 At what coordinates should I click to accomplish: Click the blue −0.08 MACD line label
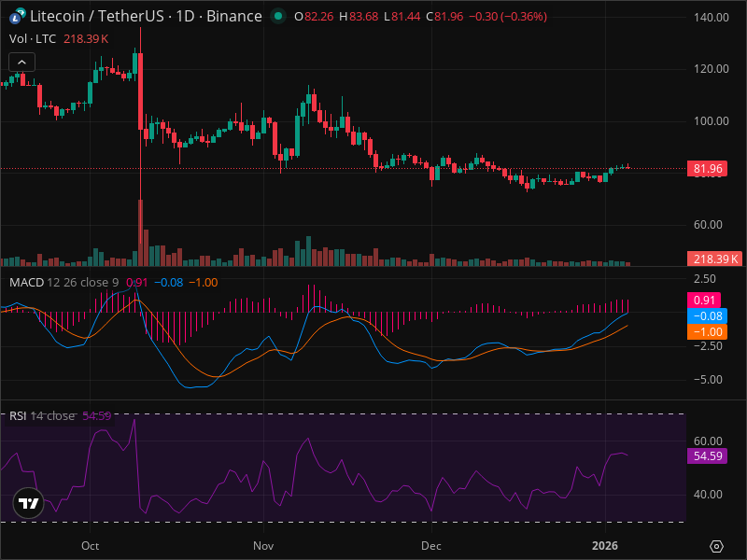coord(707,315)
